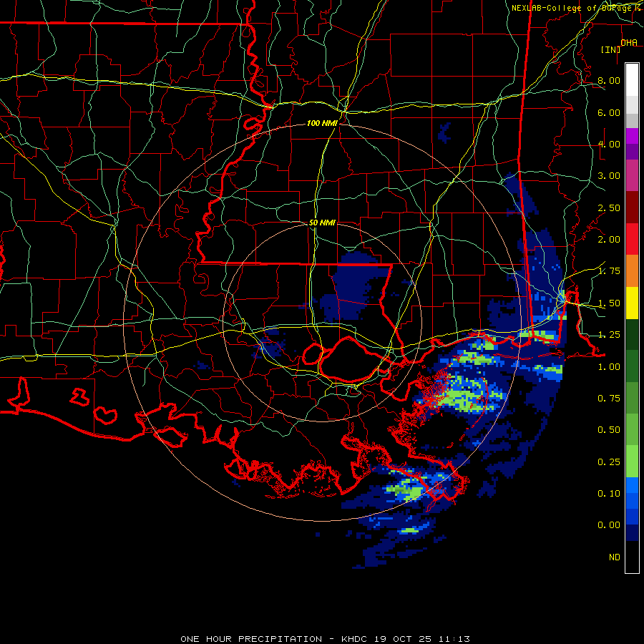Click the pink legend swatch near 3.00
The image size is (644, 644).
point(632,175)
